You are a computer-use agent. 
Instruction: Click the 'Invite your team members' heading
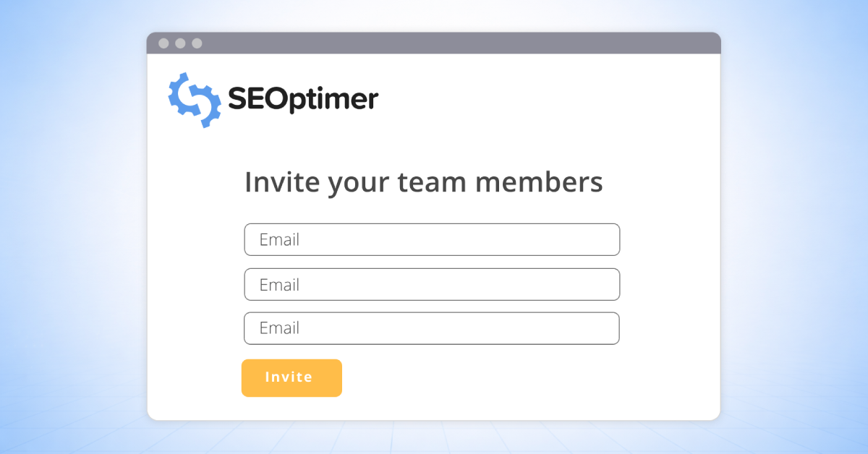(x=423, y=182)
